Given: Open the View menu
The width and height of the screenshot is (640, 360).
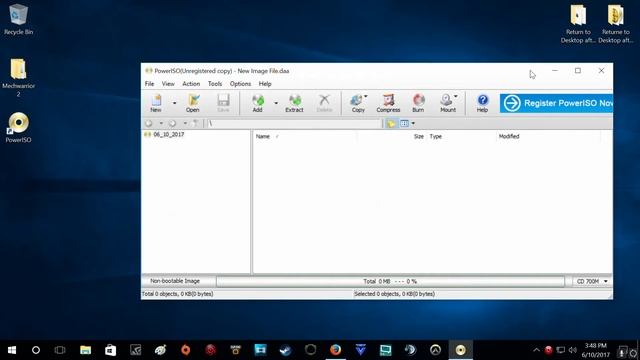Looking at the screenshot, I should pos(168,84).
